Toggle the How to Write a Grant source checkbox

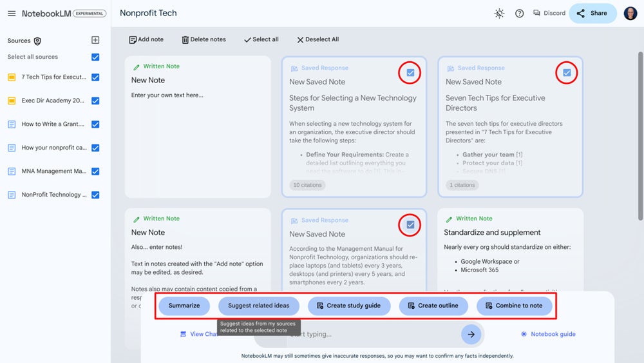(95, 124)
